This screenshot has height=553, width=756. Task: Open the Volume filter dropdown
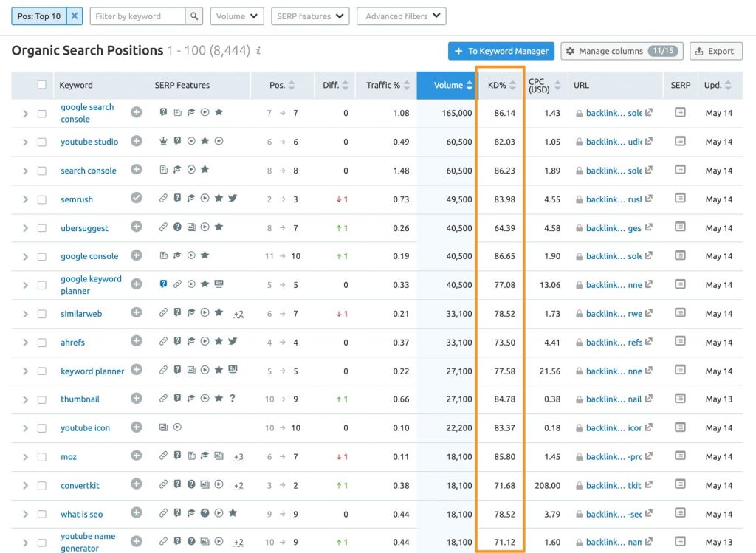tap(236, 16)
